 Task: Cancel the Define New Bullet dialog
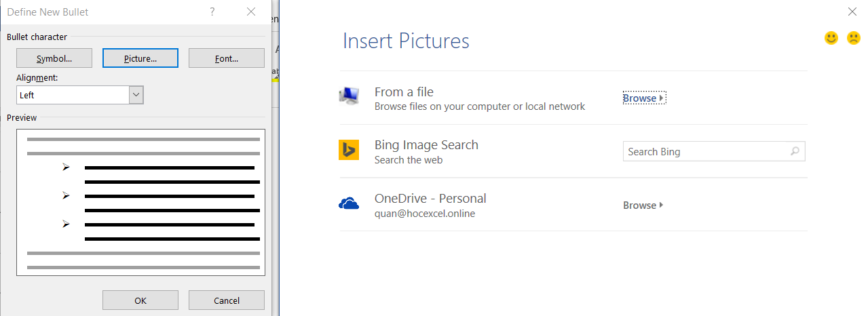(x=227, y=300)
